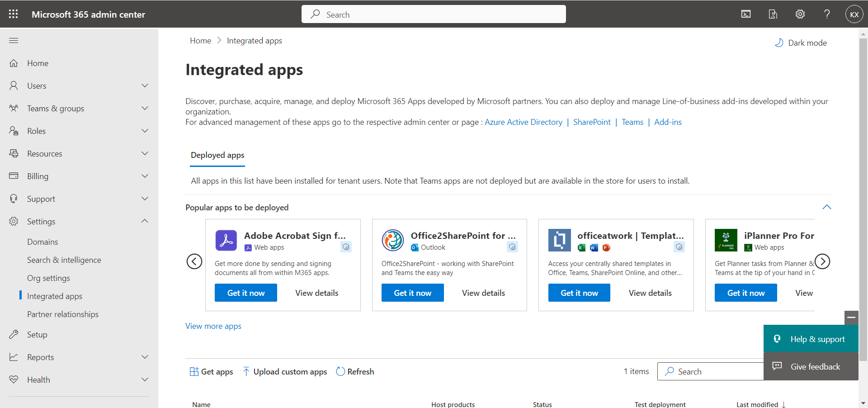Image resolution: width=868 pixels, height=408 pixels.
Task: Open the settings gear in top bar
Action: tap(800, 14)
